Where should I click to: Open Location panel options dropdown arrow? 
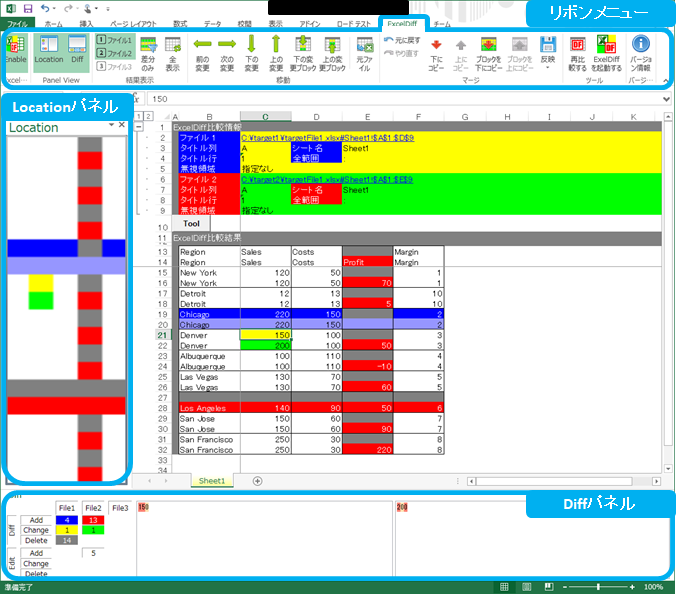(x=111, y=125)
